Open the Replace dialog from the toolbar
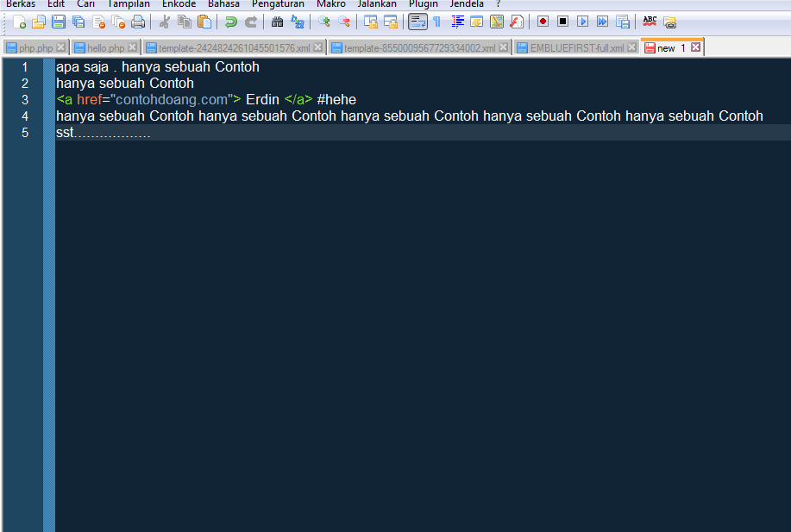Viewport: 791px width, 532px height. (x=298, y=22)
